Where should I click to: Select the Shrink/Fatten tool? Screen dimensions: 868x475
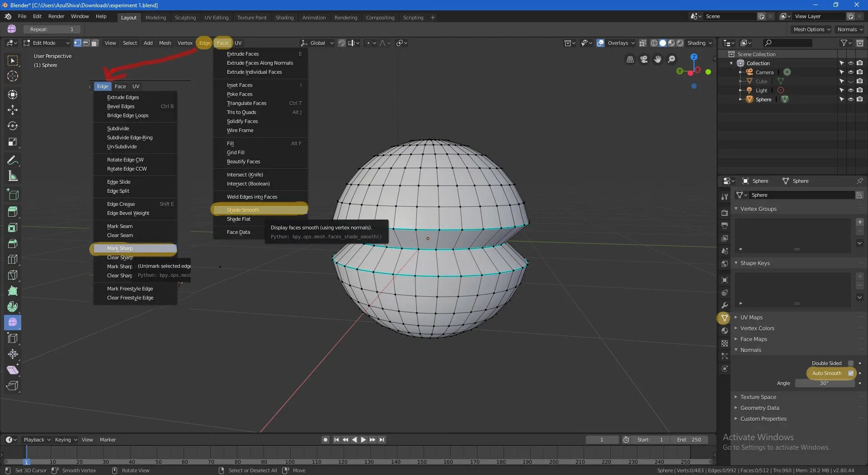point(13,354)
